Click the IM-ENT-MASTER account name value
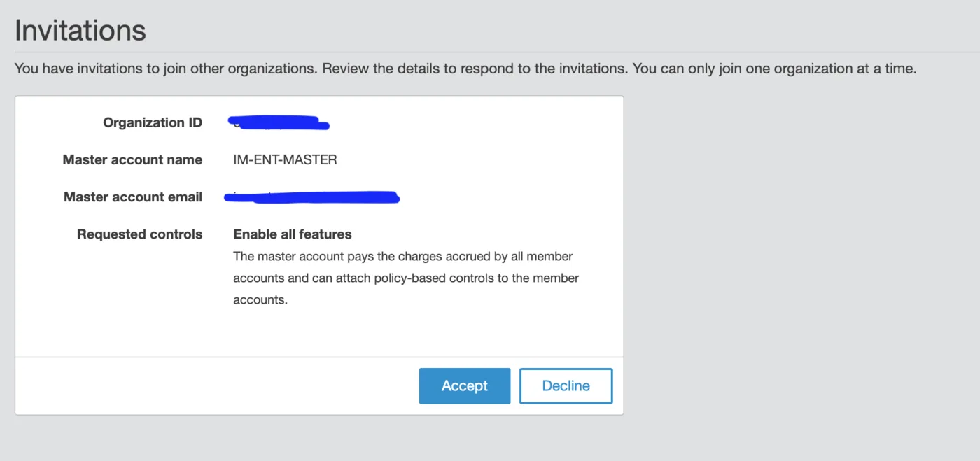The image size is (980, 461). [285, 159]
